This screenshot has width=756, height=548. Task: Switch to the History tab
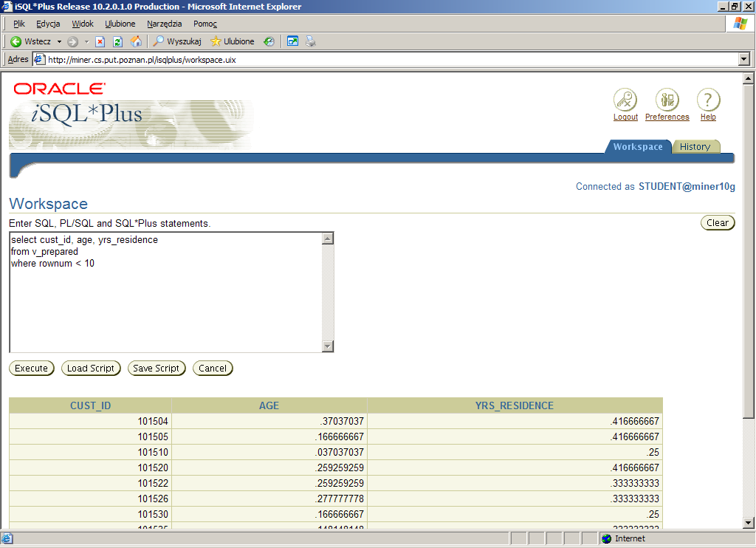pyautogui.click(x=695, y=146)
